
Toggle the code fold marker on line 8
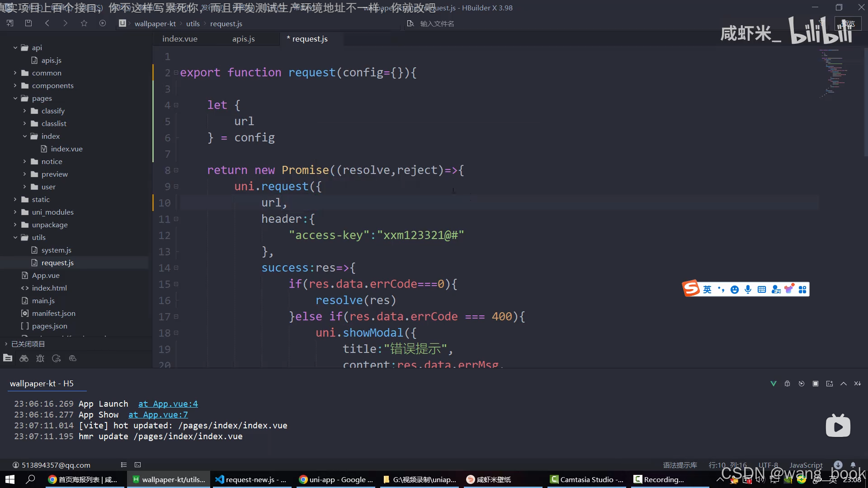click(x=176, y=170)
